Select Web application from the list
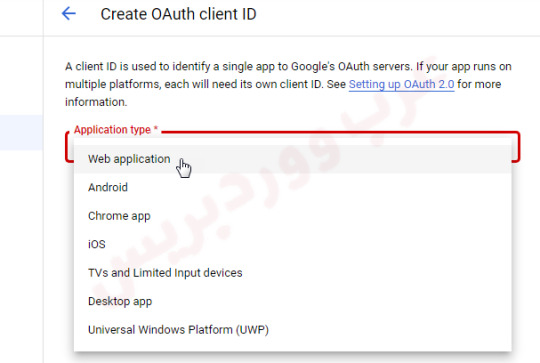 [292, 159]
